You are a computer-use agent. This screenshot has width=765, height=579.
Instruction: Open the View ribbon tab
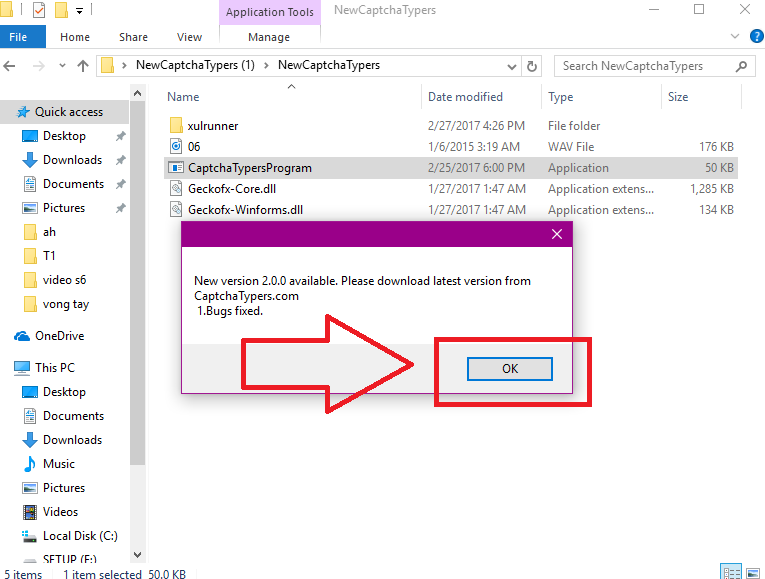189,37
